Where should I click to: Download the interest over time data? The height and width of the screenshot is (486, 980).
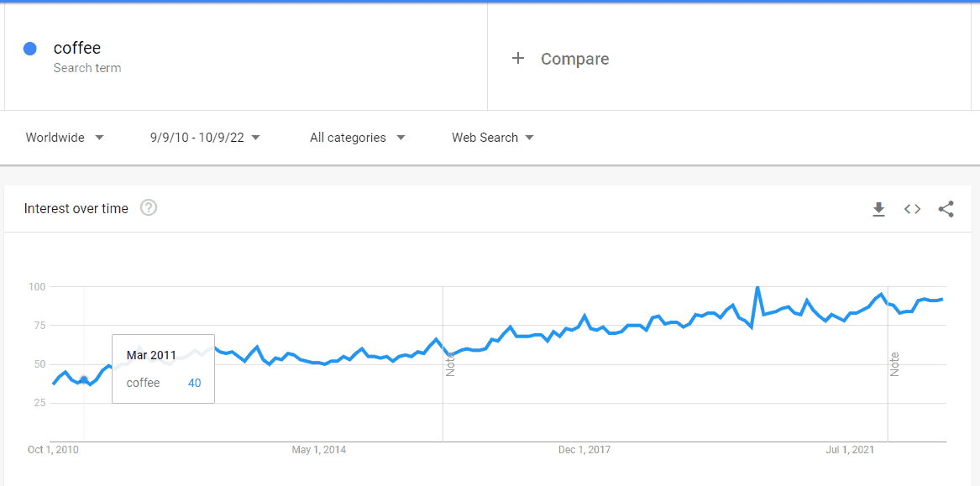tap(878, 209)
